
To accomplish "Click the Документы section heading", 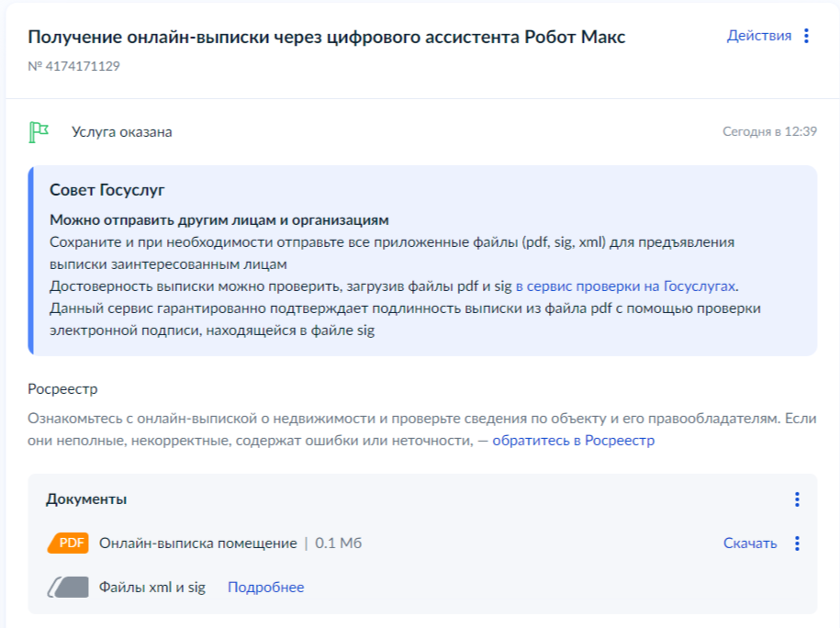I will [86, 499].
